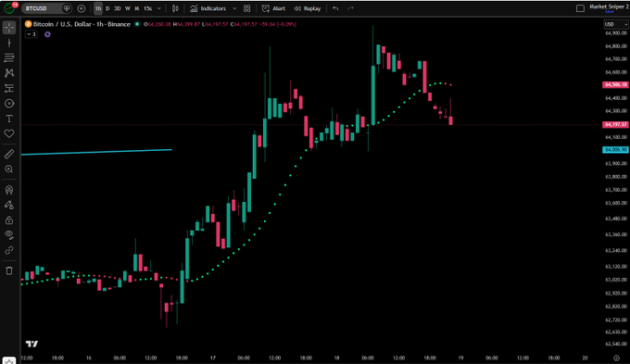Screen dimensions: 630x364
Task: Click the 64,006.90 blue price label
Action: pos(615,150)
